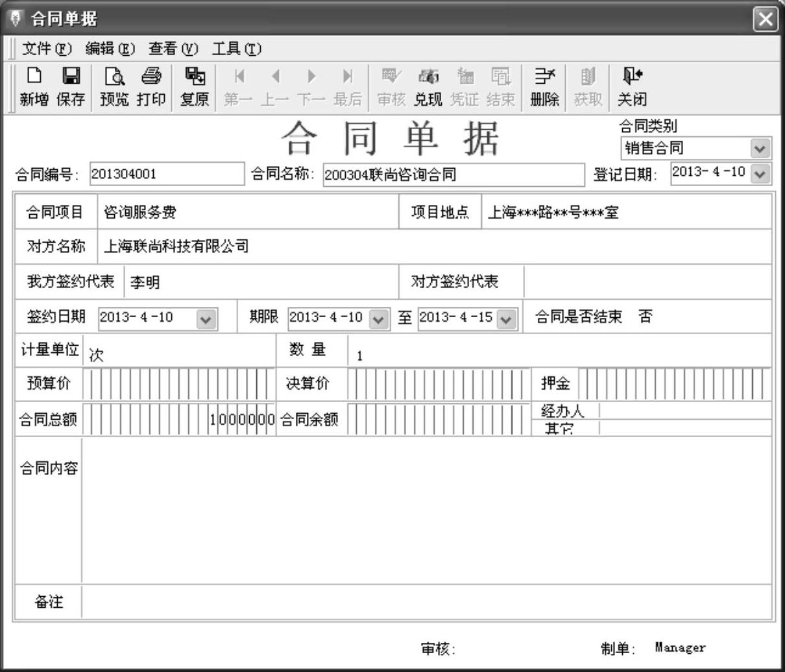Open the 登记日期 date picker
The width and height of the screenshot is (785, 672).
pos(762,173)
